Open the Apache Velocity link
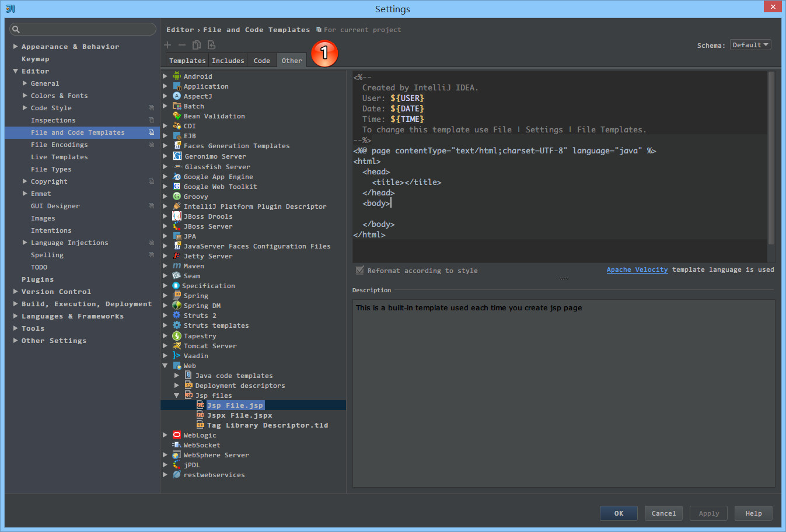 pos(637,269)
